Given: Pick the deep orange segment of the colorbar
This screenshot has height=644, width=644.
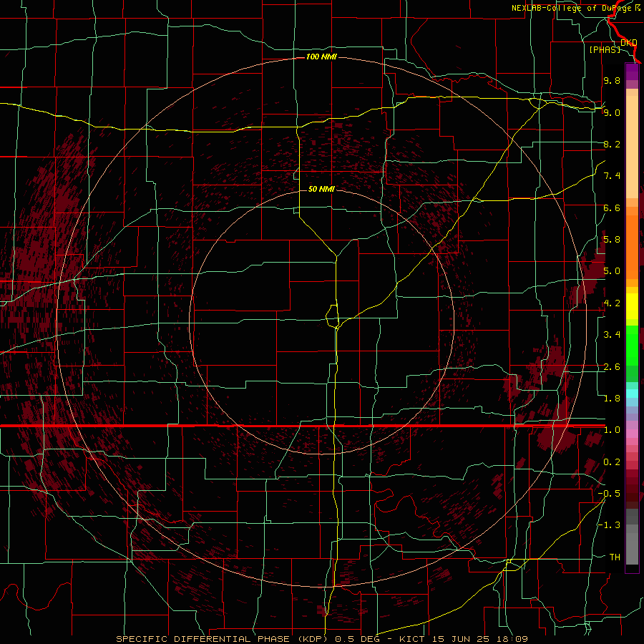Looking at the screenshot, I should [632, 248].
